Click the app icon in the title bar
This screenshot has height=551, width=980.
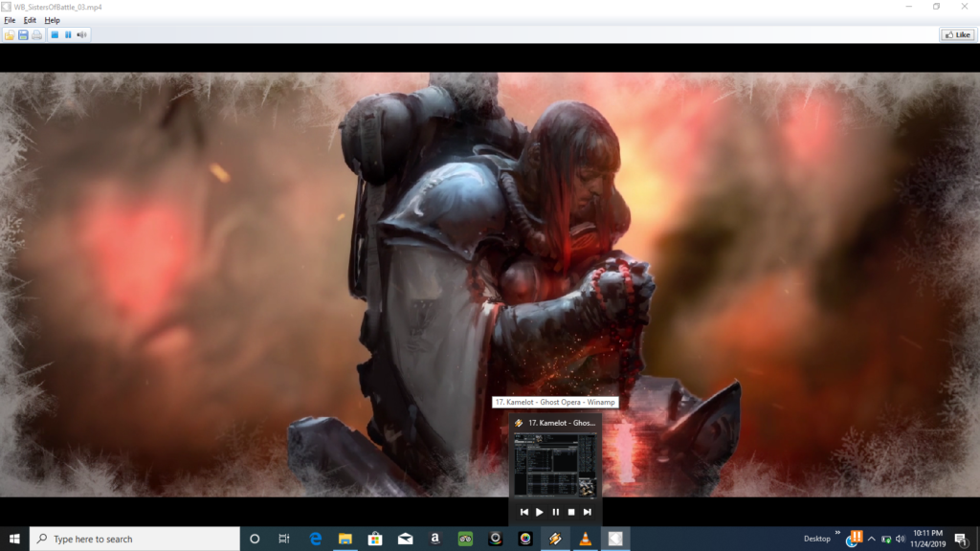pos(7,7)
